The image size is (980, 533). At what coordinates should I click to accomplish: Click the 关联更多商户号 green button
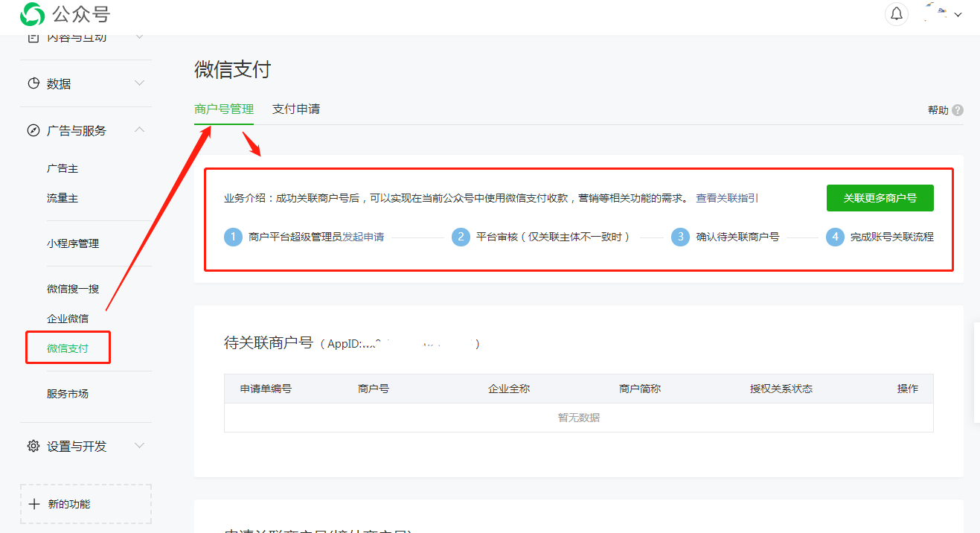click(880, 198)
